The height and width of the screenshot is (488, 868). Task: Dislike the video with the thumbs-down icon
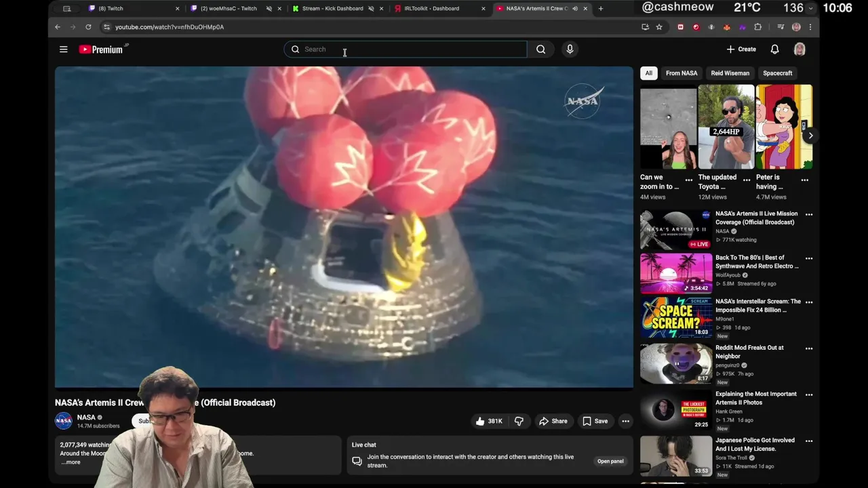coord(519,421)
